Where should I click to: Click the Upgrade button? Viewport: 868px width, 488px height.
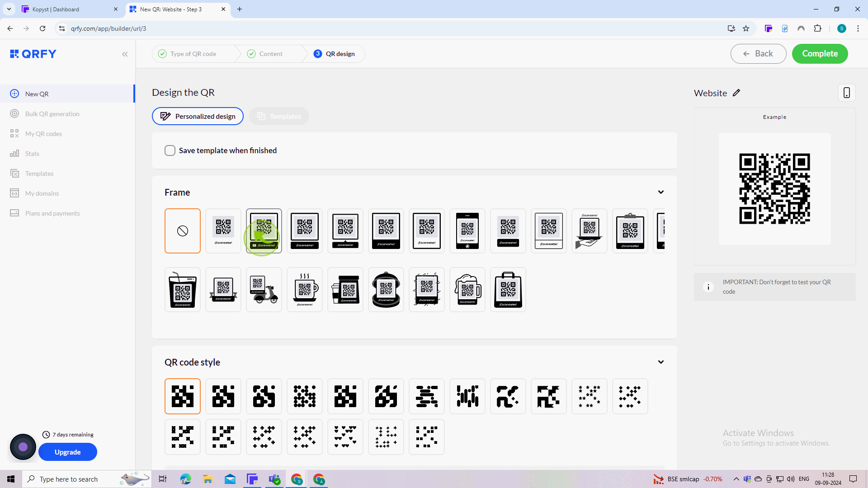coord(68,452)
